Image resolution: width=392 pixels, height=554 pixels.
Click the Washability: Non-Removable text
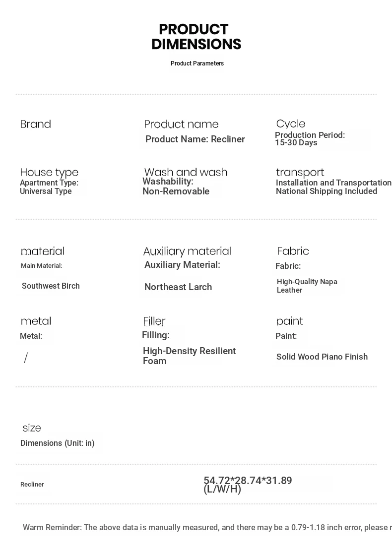pyautogui.click(x=176, y=186)
